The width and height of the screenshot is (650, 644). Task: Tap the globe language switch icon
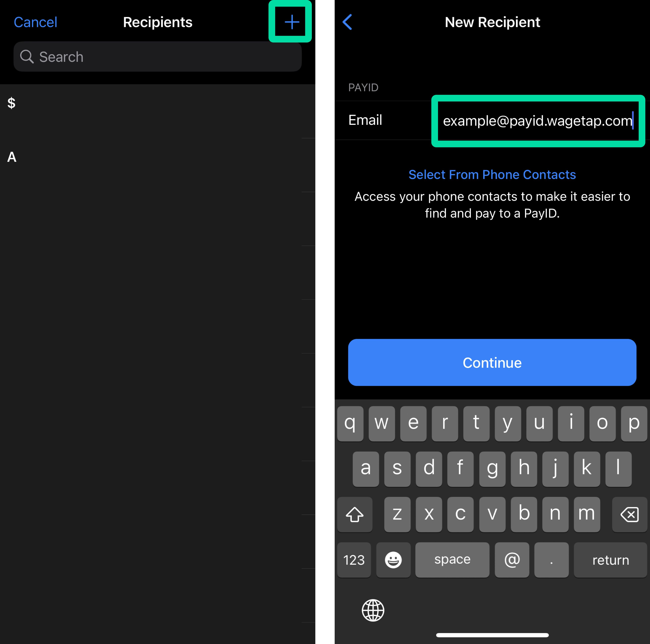(x=373, y=610)
